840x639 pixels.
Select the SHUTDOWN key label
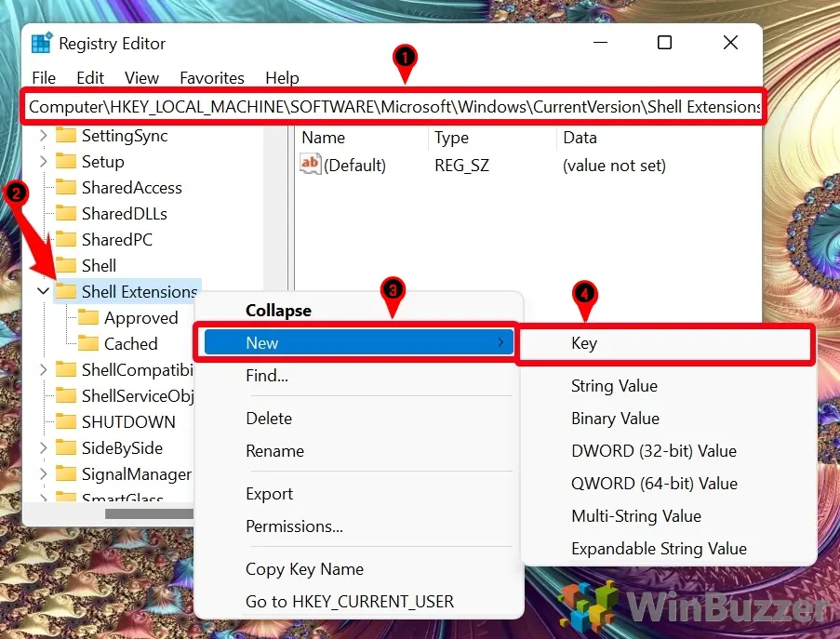[128, 422]
